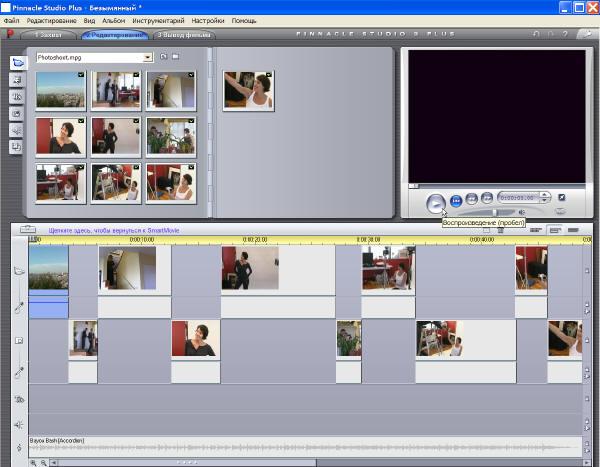This screenshot has width=600, height=467.
Task: Open the disc menus album section
Action: click(16, 147)
